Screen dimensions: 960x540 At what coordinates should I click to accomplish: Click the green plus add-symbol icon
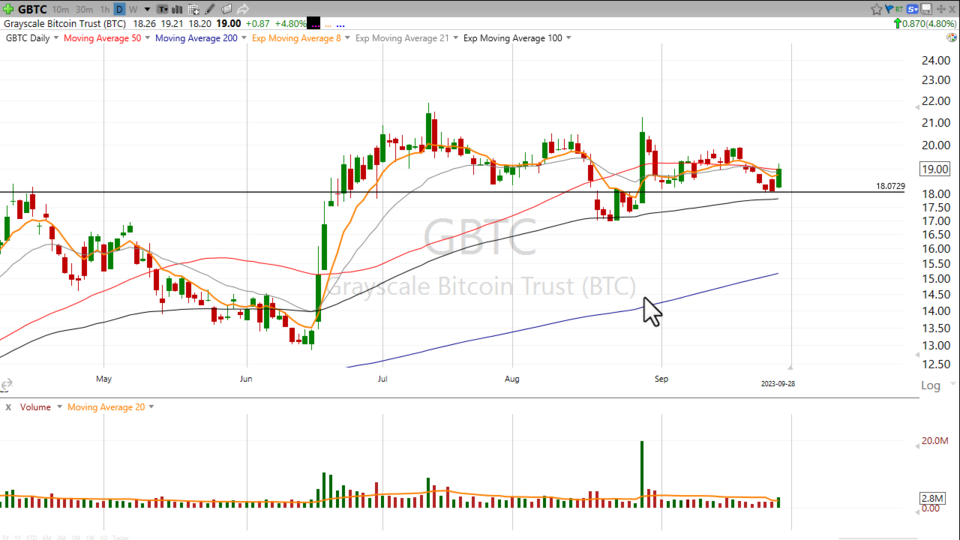click(x=8, y=9)
